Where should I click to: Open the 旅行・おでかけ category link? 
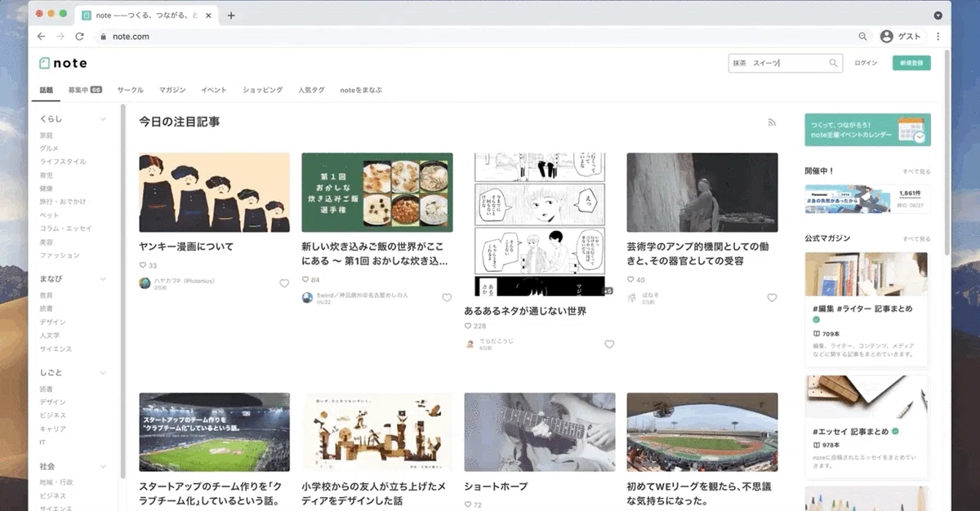63,202
